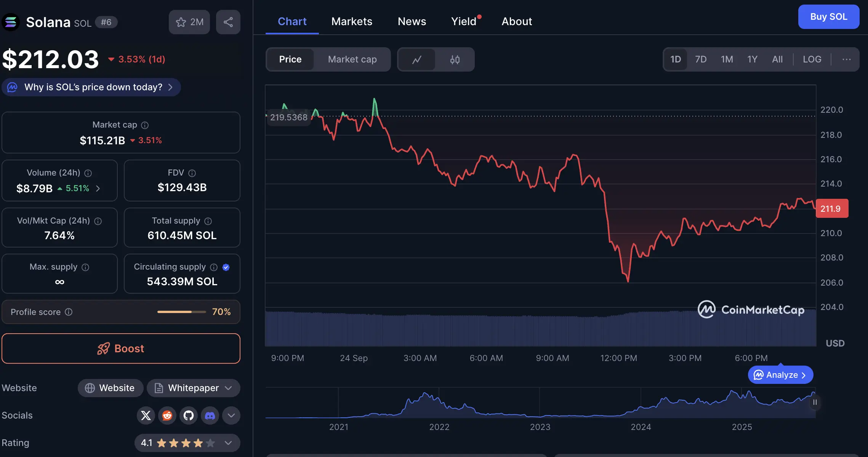
Task: Click the #6 rank badge
Action: 106,22
